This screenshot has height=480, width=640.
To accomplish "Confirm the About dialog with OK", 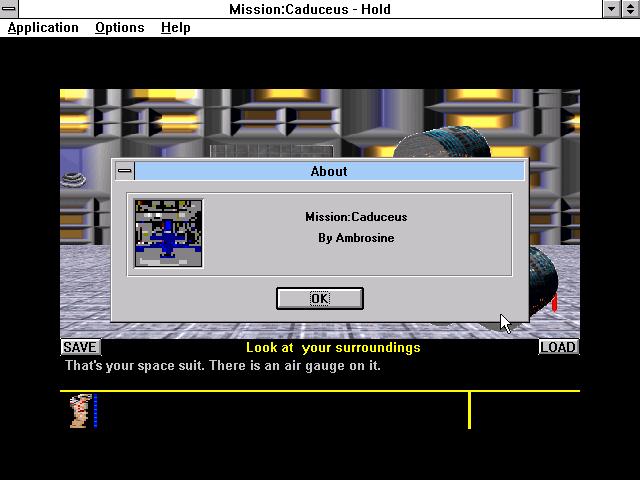I will pyautogui.click(x=320, y=298).
